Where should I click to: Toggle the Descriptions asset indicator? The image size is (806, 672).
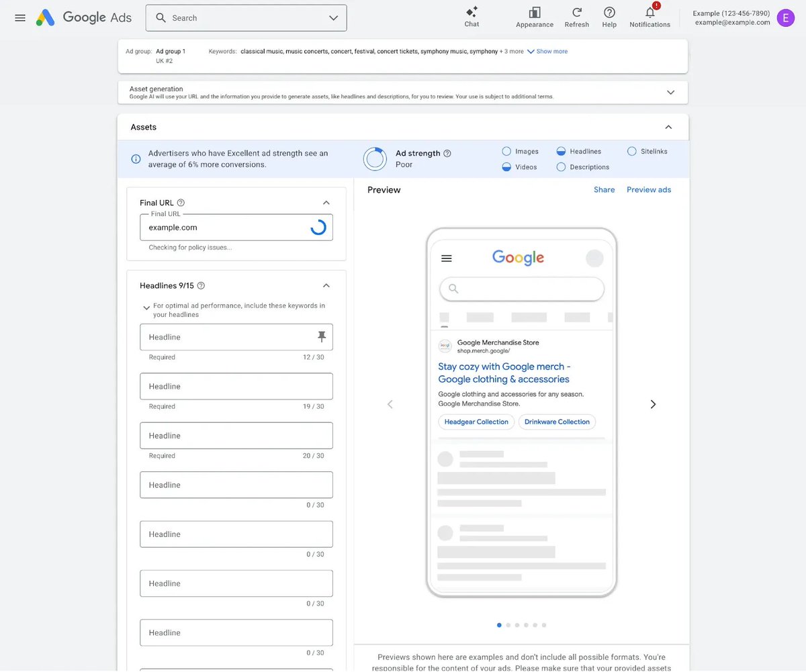click(561, 167)
